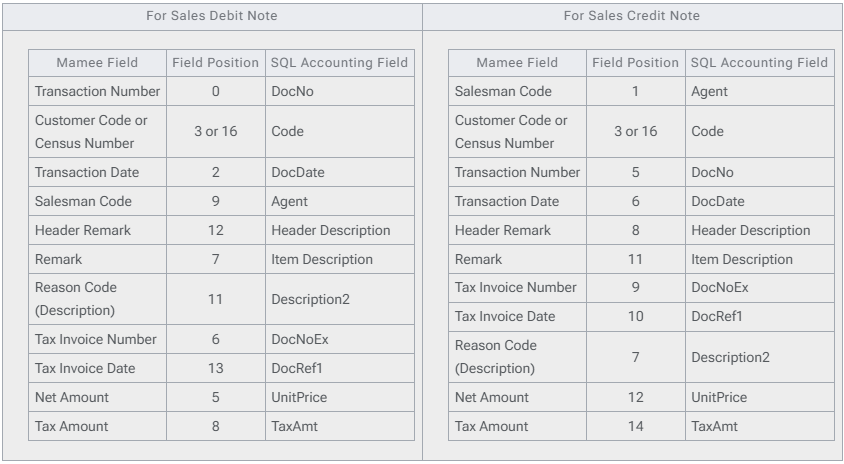The image size is (844, 464).
Task: Click SQL Accounting Field header in Credit Note table
Action: 759,63
